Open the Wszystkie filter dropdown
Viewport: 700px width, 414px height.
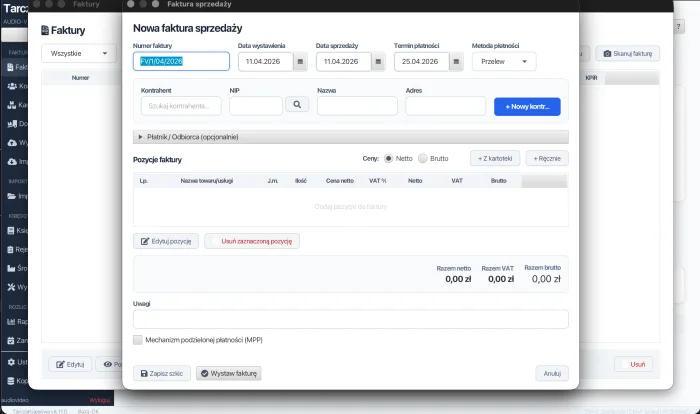pos(78,53)
